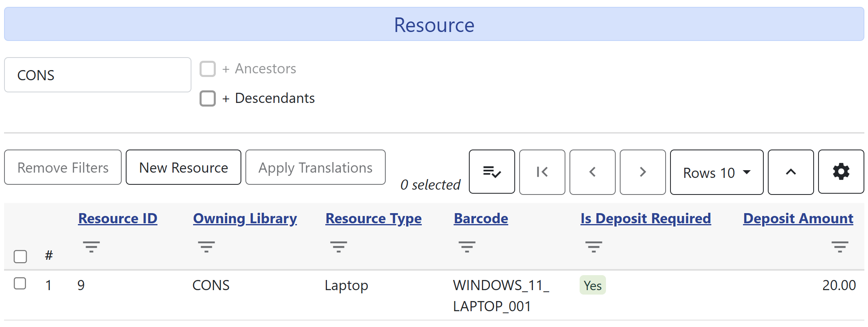Toggle the + Descendants checkbox
Viewport: 868px width, 327px height.
[208, 98]
